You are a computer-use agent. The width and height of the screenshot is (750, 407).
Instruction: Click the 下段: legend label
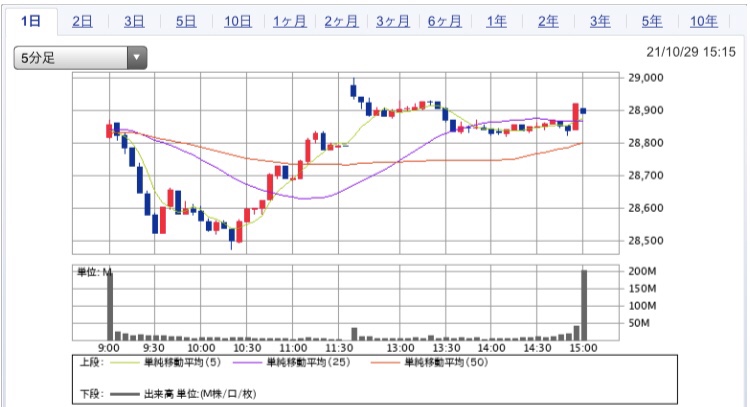[x=92, y=394]
